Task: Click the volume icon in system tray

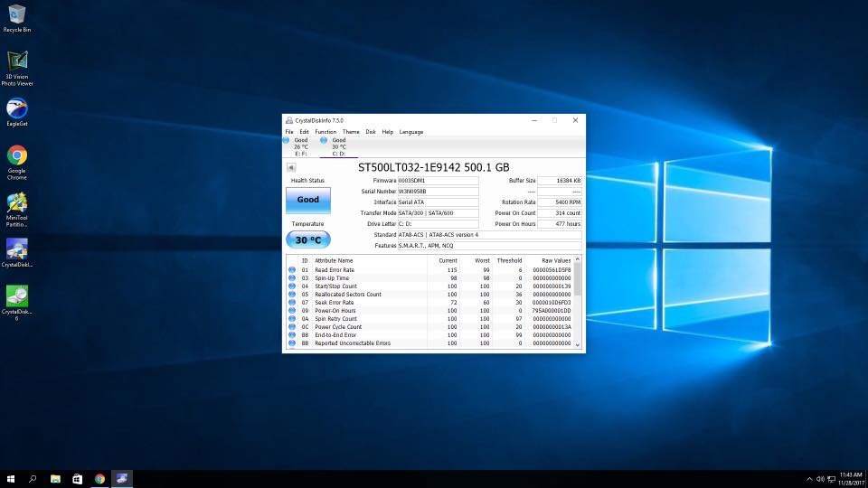Action: point(820,479)
